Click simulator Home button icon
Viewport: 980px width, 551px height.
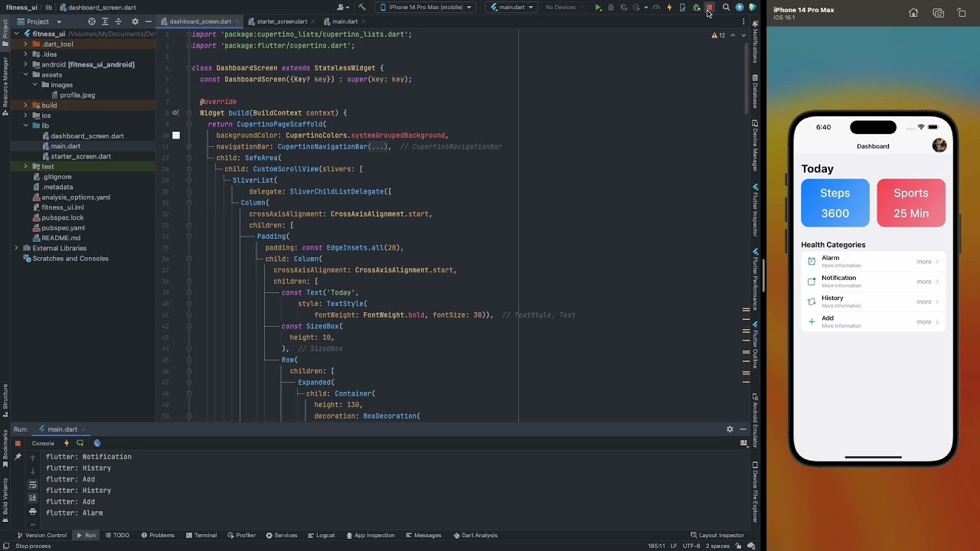(x=913, y=13)
